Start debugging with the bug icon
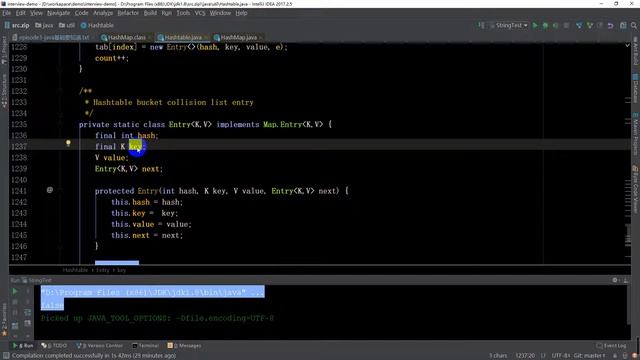 (545, 25)
